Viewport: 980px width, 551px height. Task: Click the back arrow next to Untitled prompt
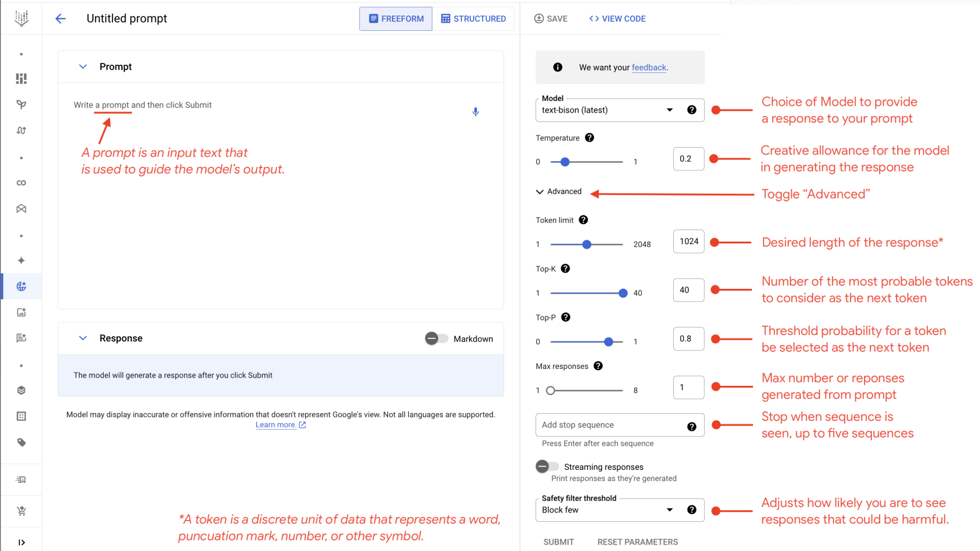[x=61, y=19]
